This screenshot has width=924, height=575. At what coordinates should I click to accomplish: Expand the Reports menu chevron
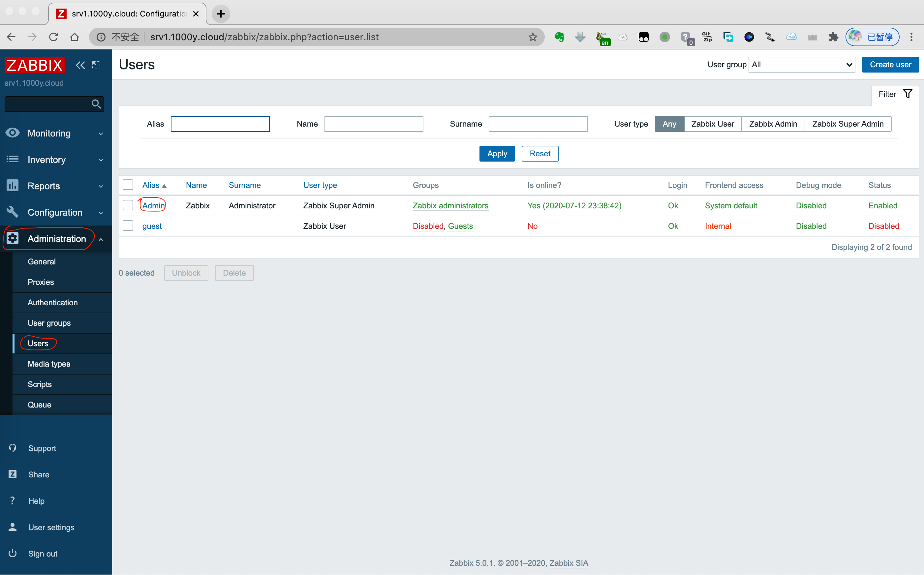(101, 186)
